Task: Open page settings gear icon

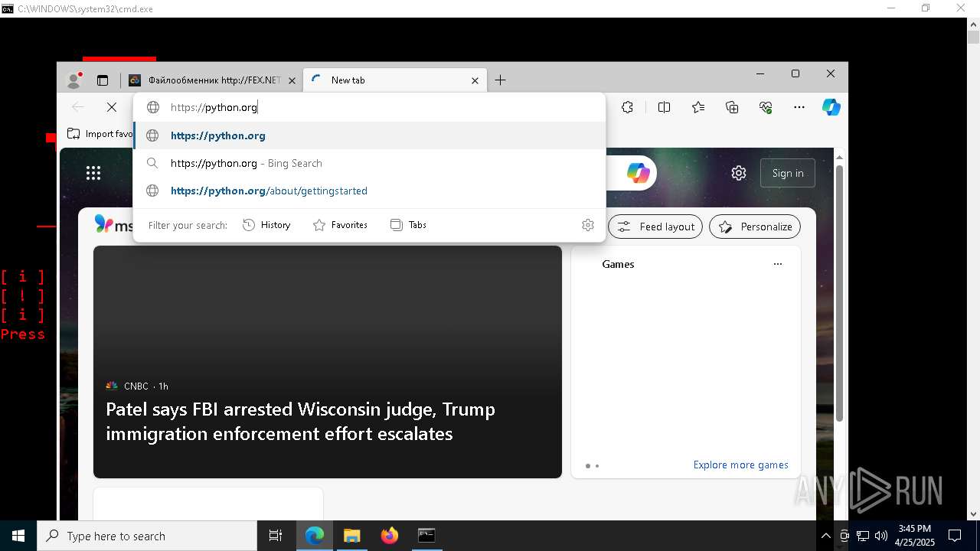Action: tap(739, 173)
